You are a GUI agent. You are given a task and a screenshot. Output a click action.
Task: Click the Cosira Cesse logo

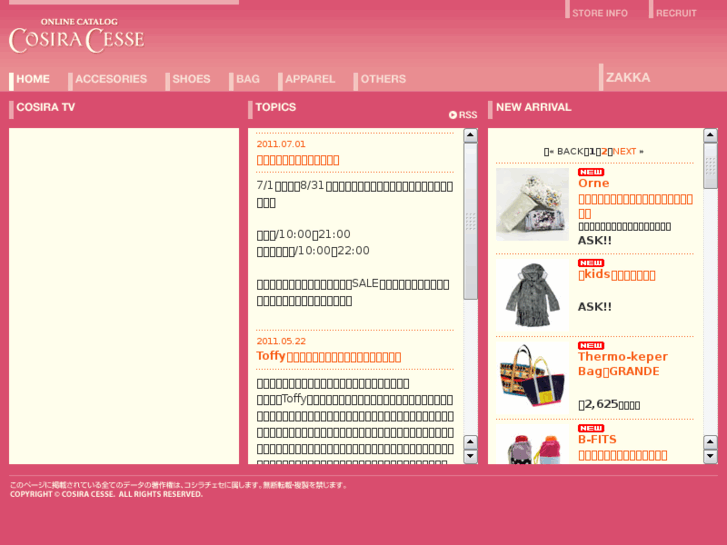[77, 36]
